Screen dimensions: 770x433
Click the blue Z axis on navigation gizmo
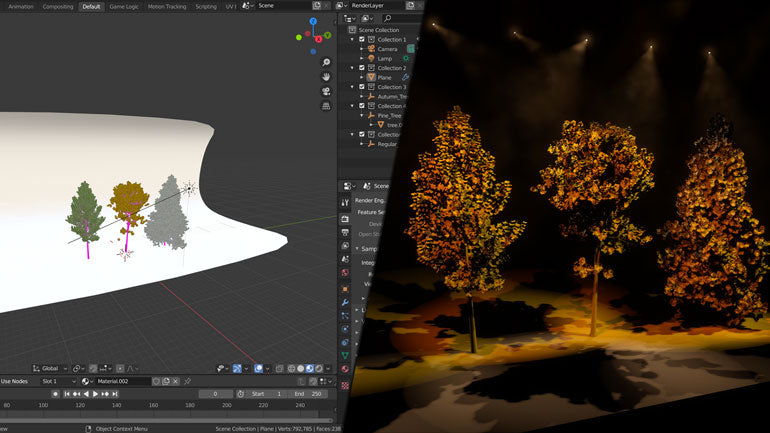click(x=314, y=21)
